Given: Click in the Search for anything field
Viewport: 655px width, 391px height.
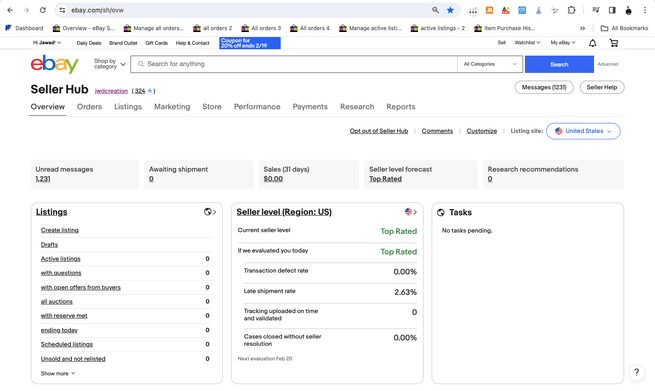Looking at the screenshot, I should pos(294,64).
